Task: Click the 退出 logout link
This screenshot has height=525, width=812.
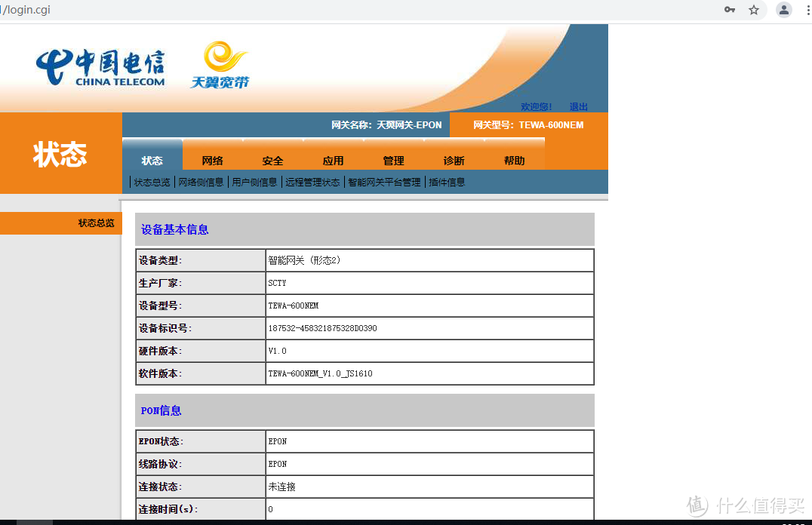Action: pos(578,106)
